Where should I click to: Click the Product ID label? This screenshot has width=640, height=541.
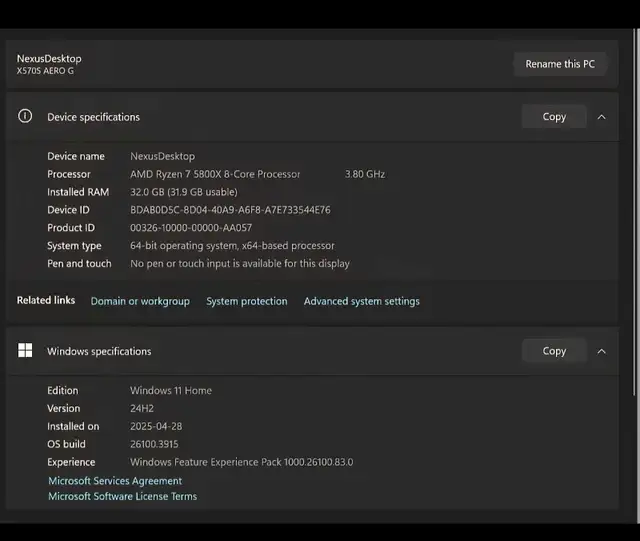point(71,228)
